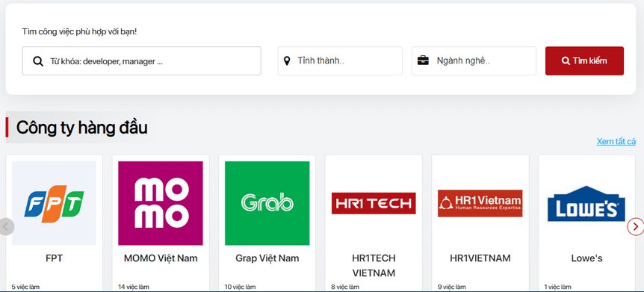This screenshot has height=292, width=644.
Task: Click the red Tìm kiếm button
Action: pos(584,60)
